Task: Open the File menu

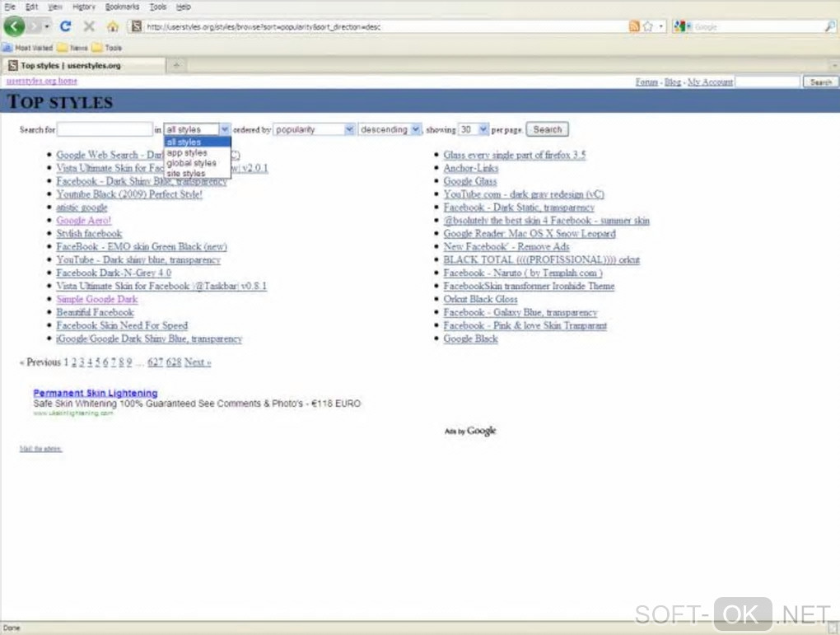Action: tap(10, 7)
